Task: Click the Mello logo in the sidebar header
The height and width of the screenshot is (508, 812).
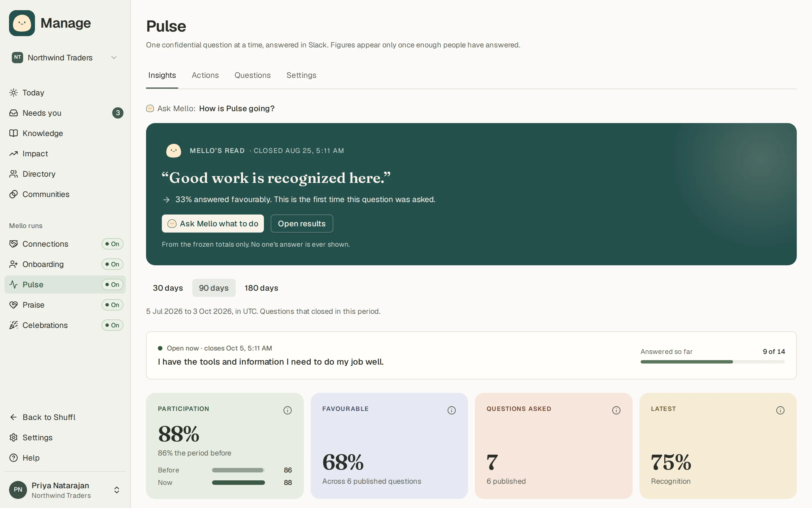Action: pos(22,23)
